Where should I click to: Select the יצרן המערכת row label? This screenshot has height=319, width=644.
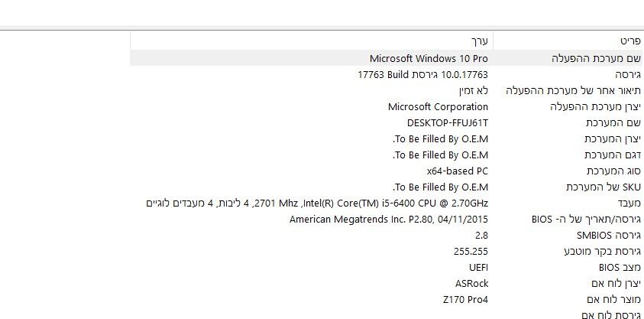pyautogui.click(x=610, y=139)
